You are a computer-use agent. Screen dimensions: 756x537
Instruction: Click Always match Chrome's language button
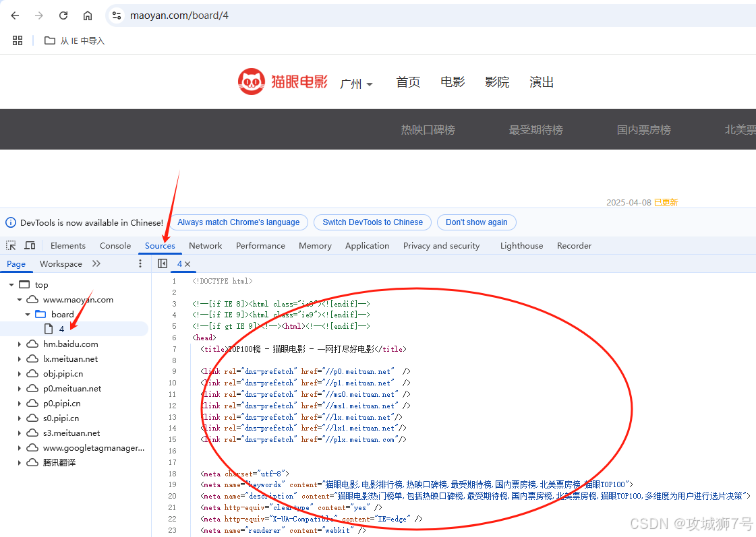(239, 222)
